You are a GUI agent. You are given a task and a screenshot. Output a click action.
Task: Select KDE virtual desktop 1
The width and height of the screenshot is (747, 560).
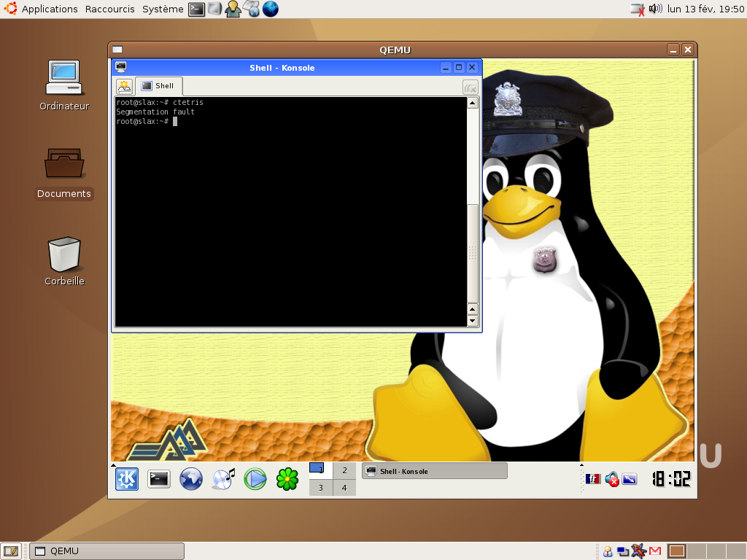click(321, 470)
